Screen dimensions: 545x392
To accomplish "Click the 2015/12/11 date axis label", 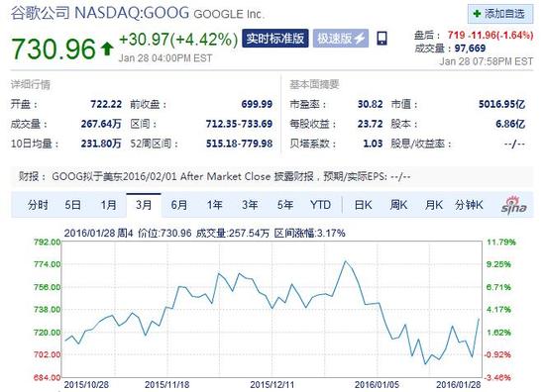I will (x=272, y=385).
